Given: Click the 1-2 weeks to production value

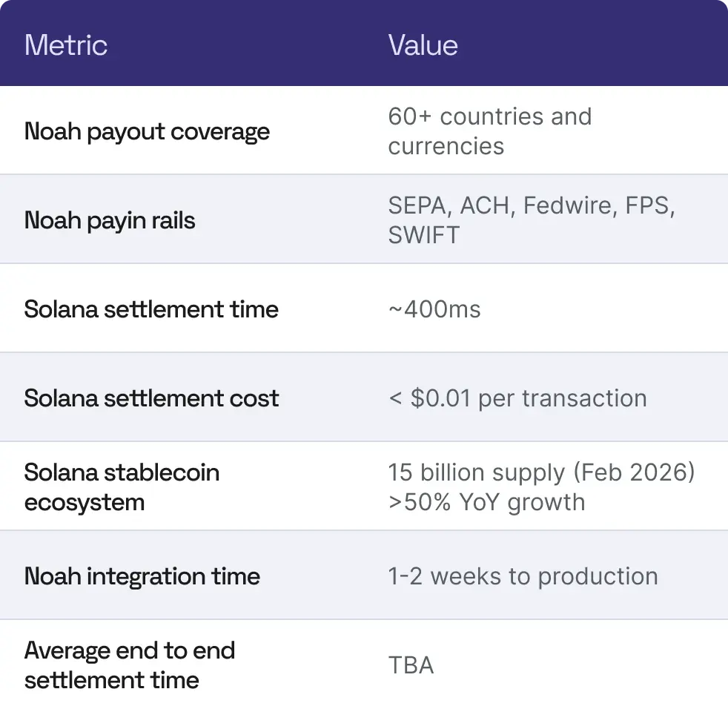Looking at the screenshot, I should (523, 576).
